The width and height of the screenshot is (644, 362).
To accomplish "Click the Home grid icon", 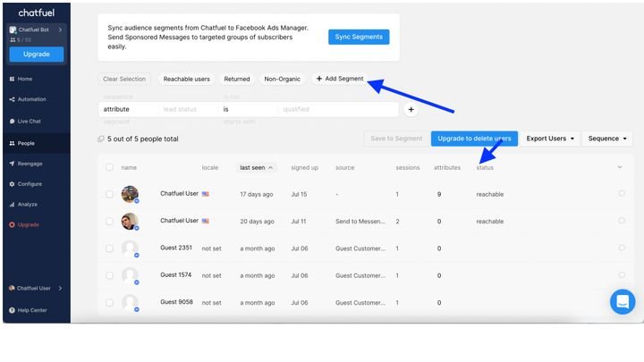I will coord(12,79).
